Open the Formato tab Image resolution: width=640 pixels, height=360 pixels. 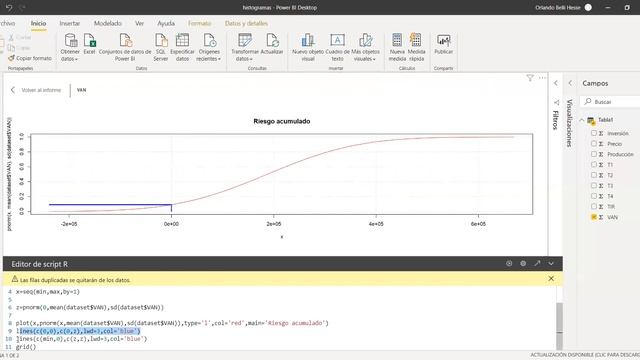[200, 23]
